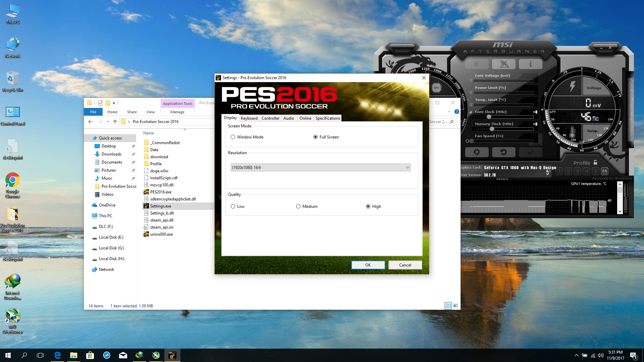Select Window Mode screen option
644x362 pixels.
(x=233, y=137)
